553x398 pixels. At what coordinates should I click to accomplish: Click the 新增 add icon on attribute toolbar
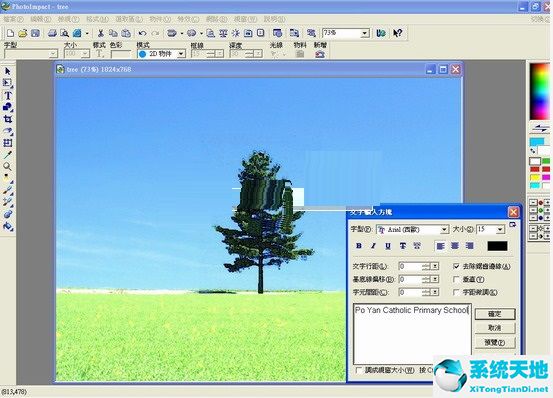[320, 54]
